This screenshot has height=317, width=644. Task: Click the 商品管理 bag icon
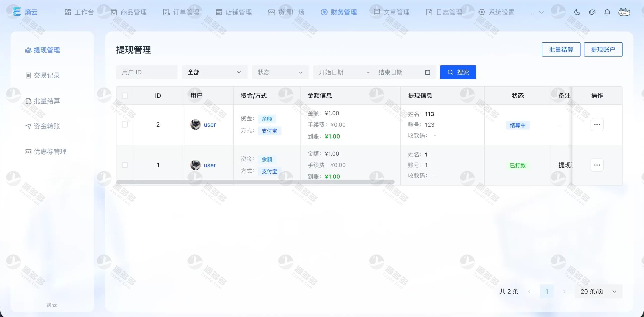click(x=114, y=12)
